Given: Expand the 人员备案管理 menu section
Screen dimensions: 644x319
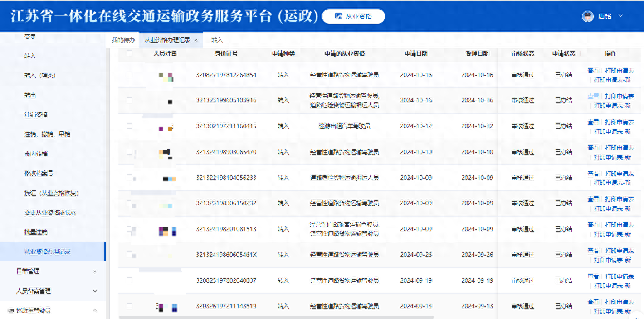Looking at the screenshot, I should (95, 291).
